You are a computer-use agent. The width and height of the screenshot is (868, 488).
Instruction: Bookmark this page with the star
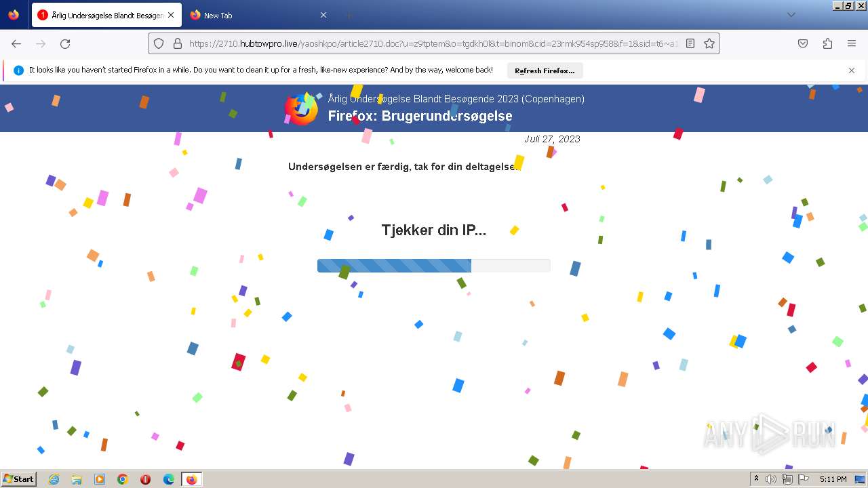pyautogui.click(x=709, y=43)
